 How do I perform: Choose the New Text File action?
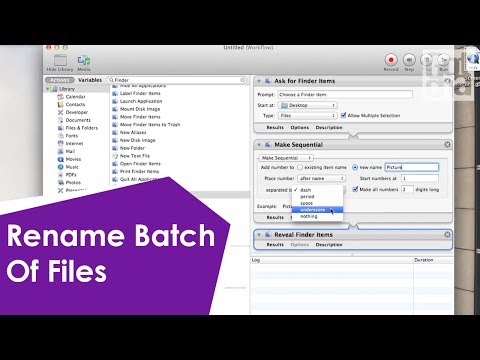click(x=135, y=156)
